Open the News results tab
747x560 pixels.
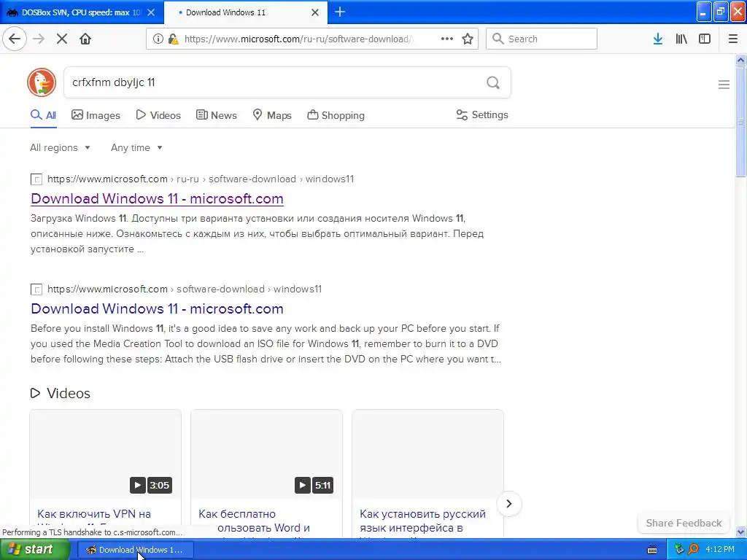click(216, 115)
